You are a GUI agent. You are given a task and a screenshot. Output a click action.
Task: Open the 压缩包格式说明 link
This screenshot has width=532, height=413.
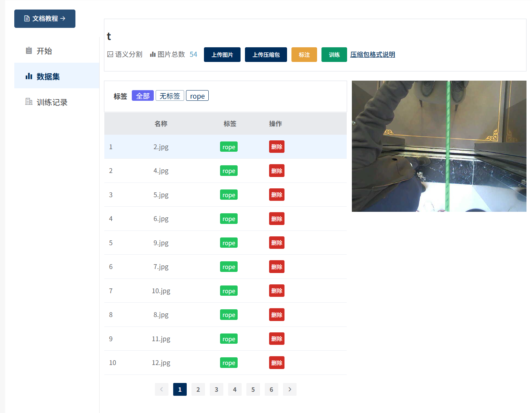tap(372, 55)
